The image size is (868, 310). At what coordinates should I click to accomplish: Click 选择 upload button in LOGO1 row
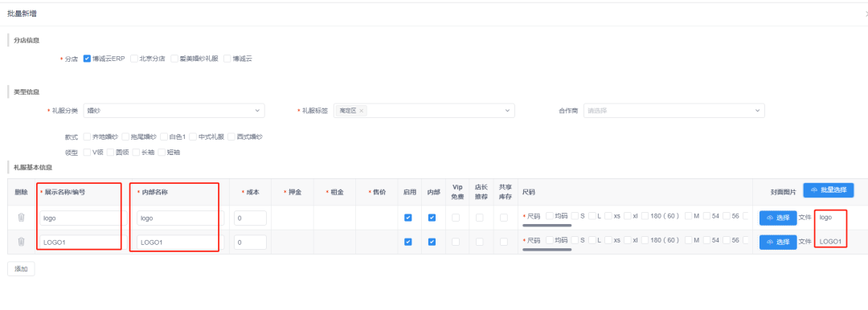(x=778, y=242)
